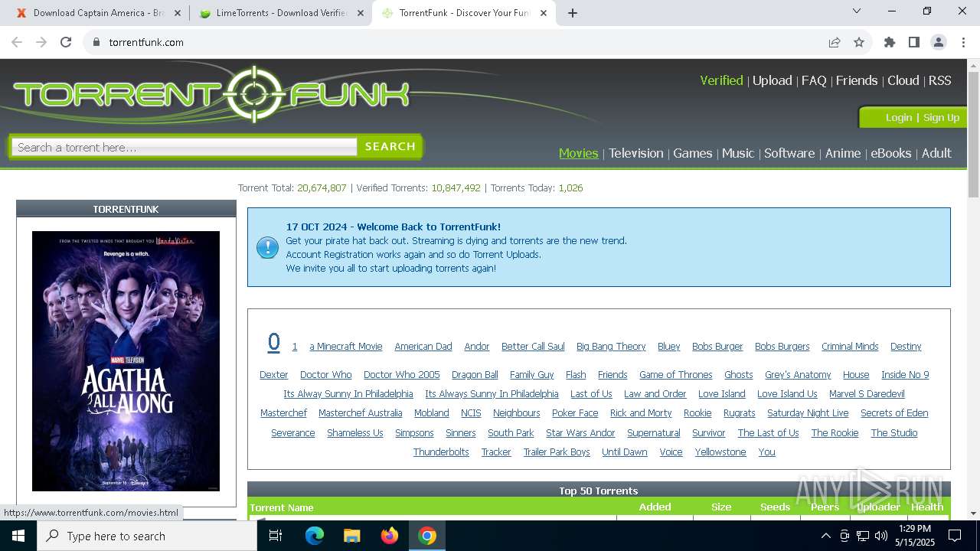980x551 pixels.
Task: Open the Games category
Action: pyautogui.click(x=693, y=153)
